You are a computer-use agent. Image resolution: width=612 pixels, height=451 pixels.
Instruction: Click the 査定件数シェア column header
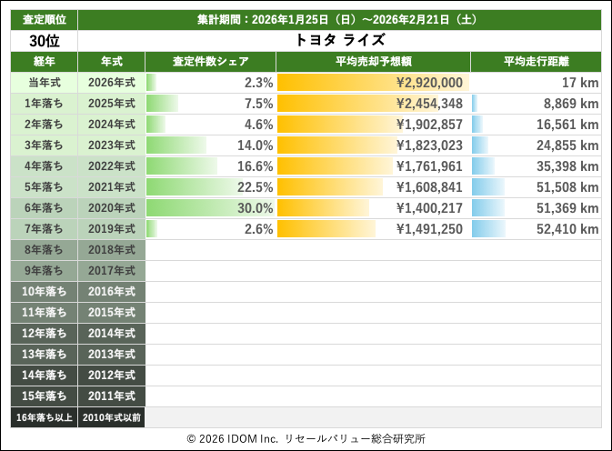[210, 61]
